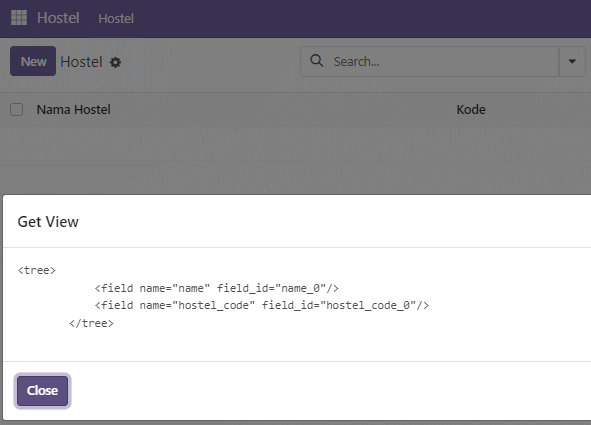Viewport: 591px width, 425px height.
Task: Tick the select-all records checkbox
Action: coord(17,110)
